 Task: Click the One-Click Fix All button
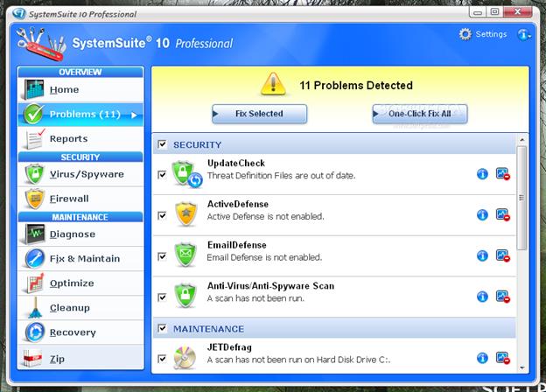[420, 114]
